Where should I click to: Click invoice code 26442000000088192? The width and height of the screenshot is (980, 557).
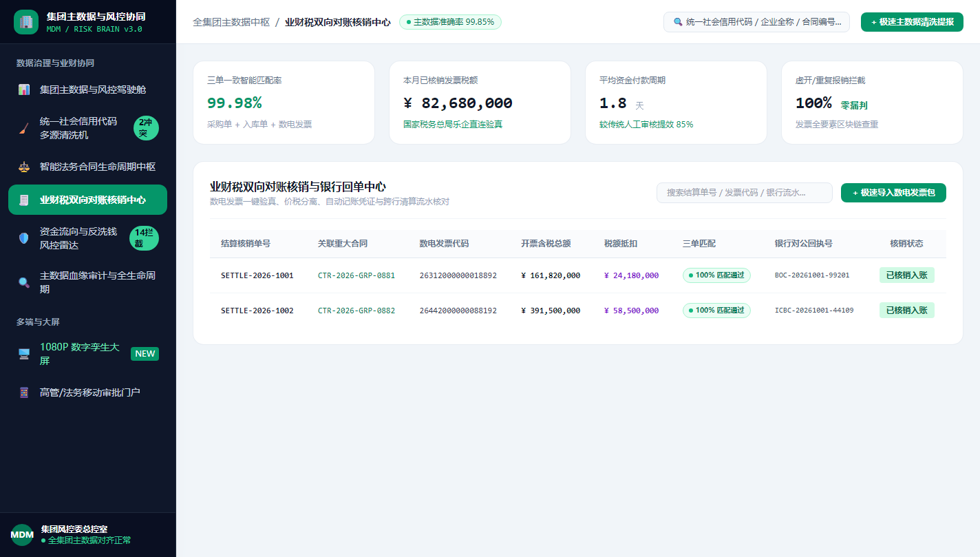(458, 311)
